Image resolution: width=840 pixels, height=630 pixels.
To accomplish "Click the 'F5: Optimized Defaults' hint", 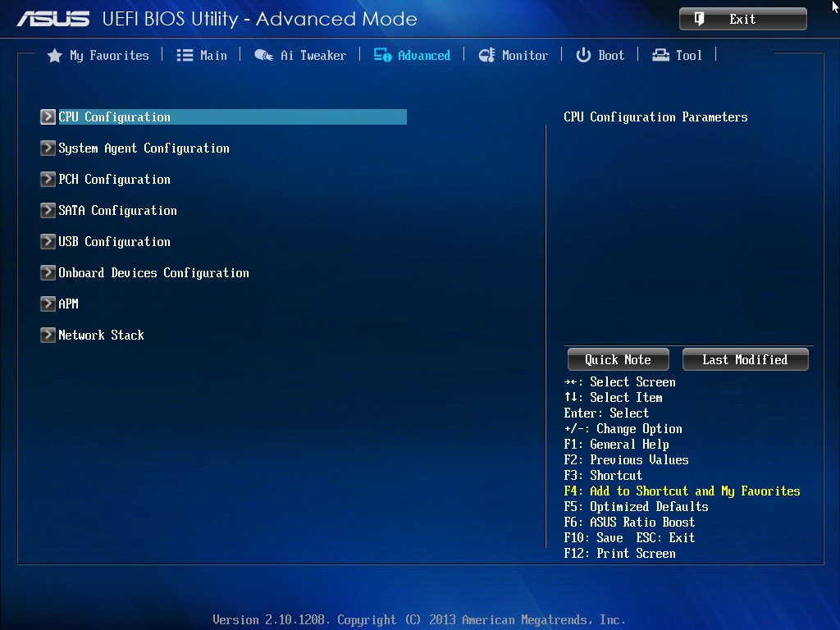I will point(636,506).
